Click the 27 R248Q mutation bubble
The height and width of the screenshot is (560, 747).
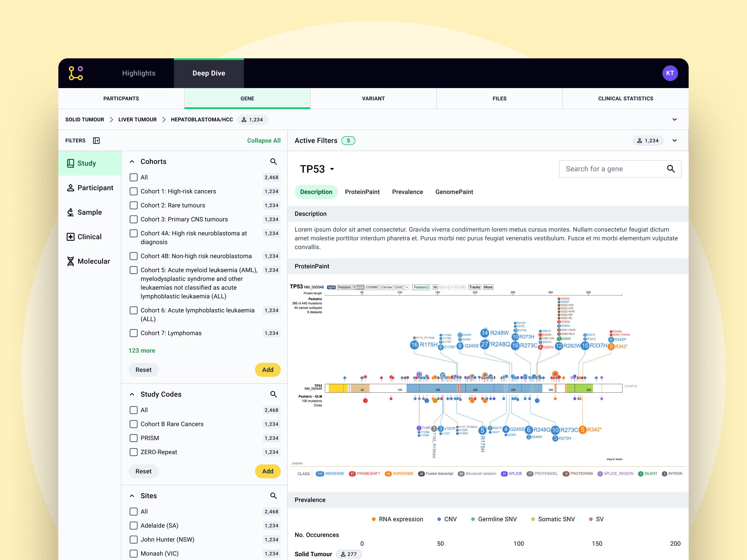coord(485,344)
